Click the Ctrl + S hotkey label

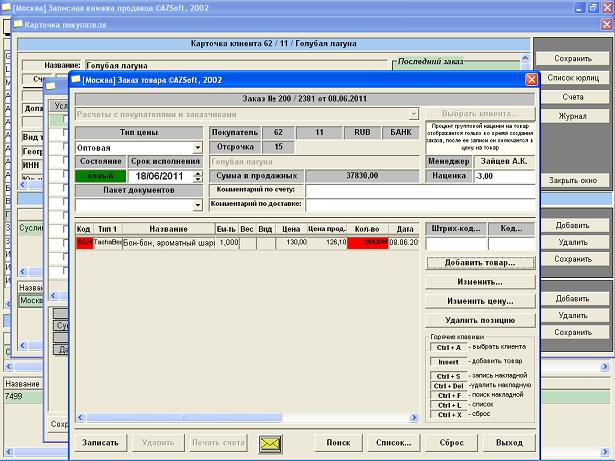(449, 376)
